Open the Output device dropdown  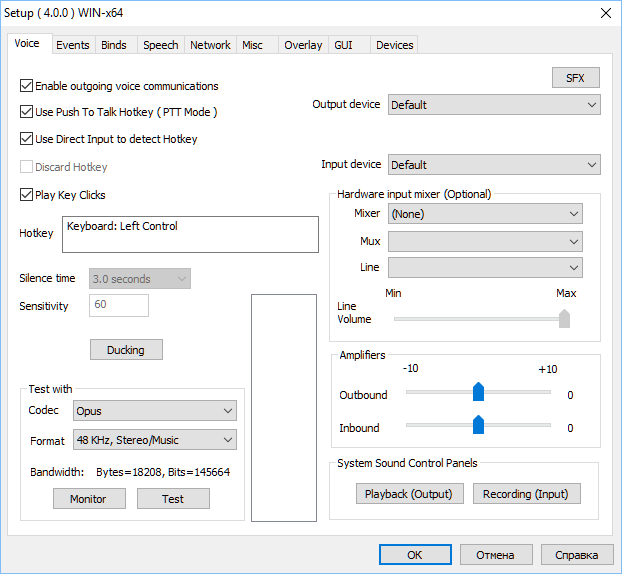coord(494,105)
